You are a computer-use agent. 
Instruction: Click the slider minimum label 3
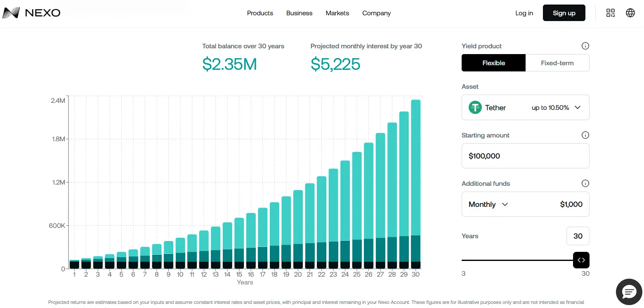click(x=464, y=273)
